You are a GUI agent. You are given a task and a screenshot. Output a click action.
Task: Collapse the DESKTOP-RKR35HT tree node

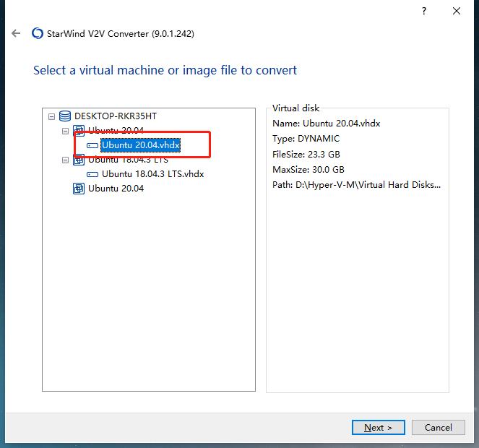(x=51, y=116)
